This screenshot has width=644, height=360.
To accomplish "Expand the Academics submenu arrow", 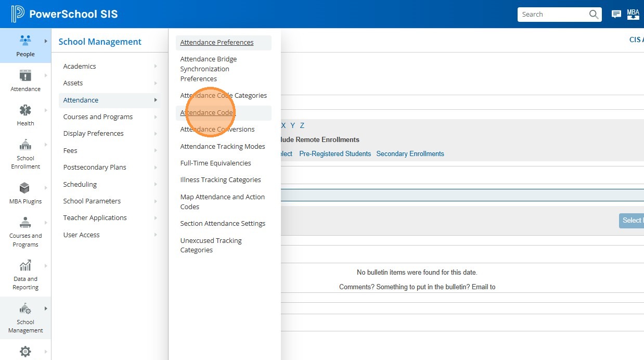I will click(156, 66).
